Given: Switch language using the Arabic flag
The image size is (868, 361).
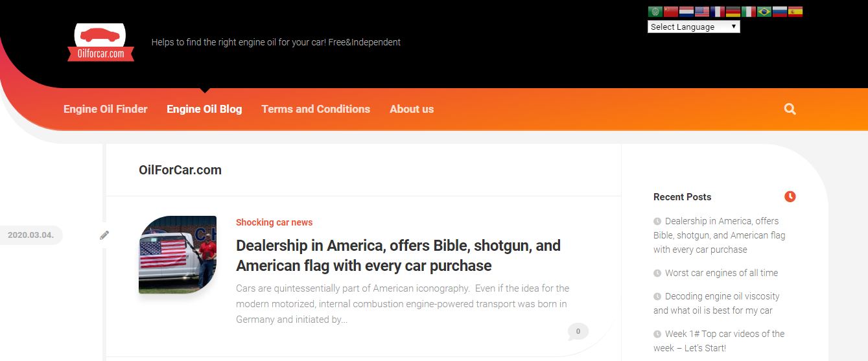Looking at the screenshot, I should point(655,12).
